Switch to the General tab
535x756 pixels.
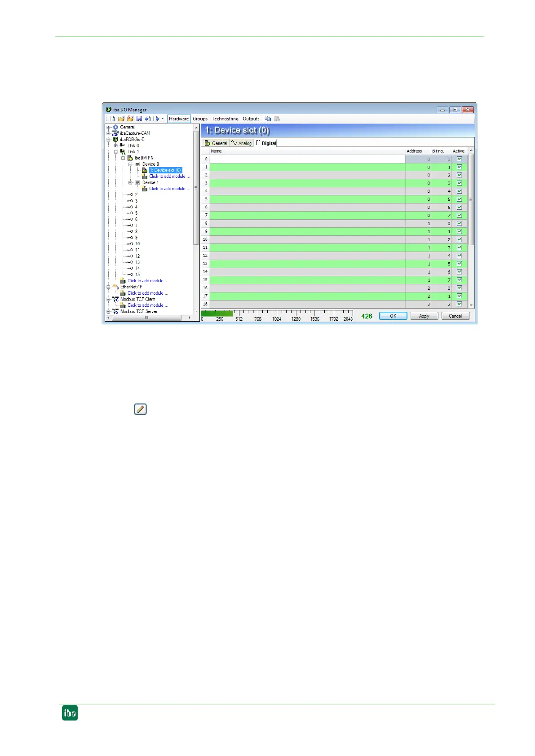point(216,143)
